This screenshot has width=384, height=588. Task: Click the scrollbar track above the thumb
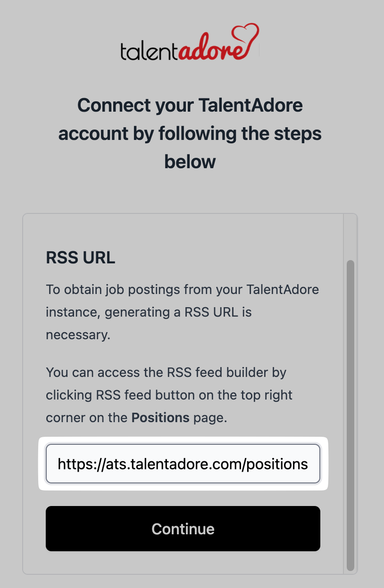point(350,238)
